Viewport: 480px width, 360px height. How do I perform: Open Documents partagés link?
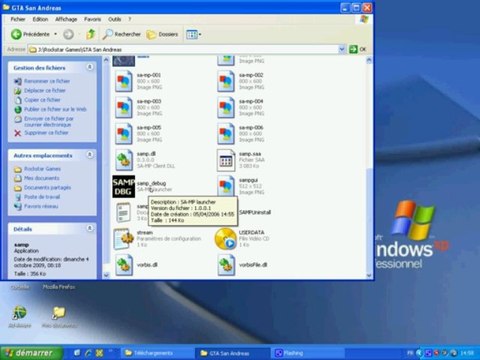[47, 187]
